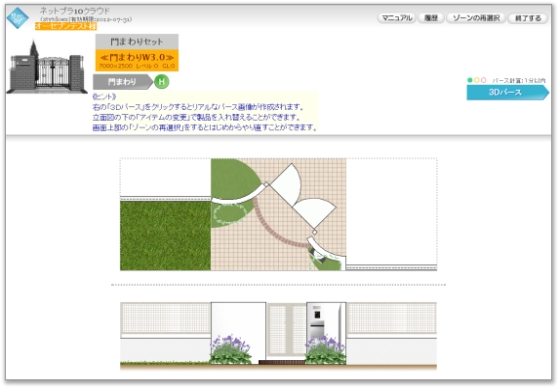
Task: Select the upper gate swing leaf in plan
Action: click(x=287, y=184)
